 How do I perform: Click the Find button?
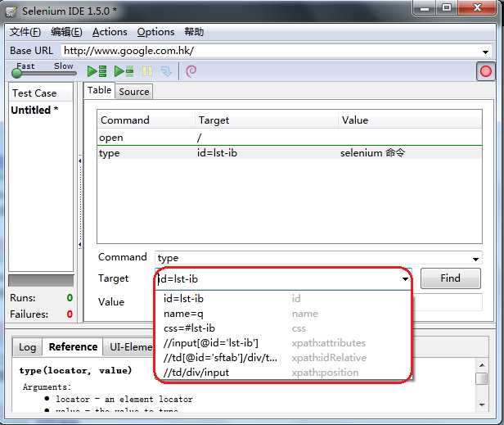pos(451,278)
